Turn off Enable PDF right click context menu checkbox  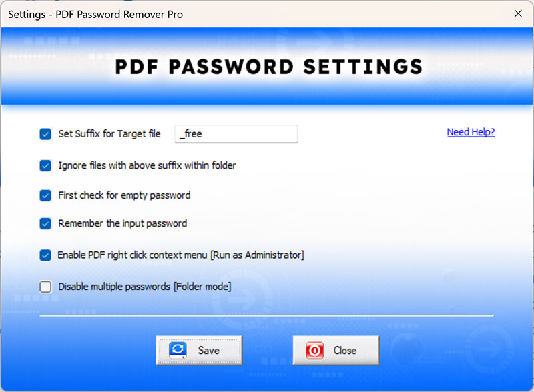click(x=45, y=255)
